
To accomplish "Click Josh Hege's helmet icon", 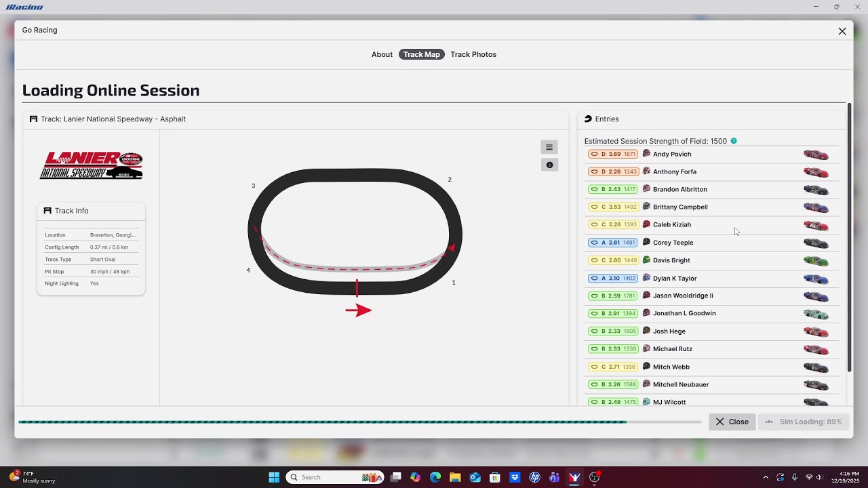I will (x=646, y=331).
